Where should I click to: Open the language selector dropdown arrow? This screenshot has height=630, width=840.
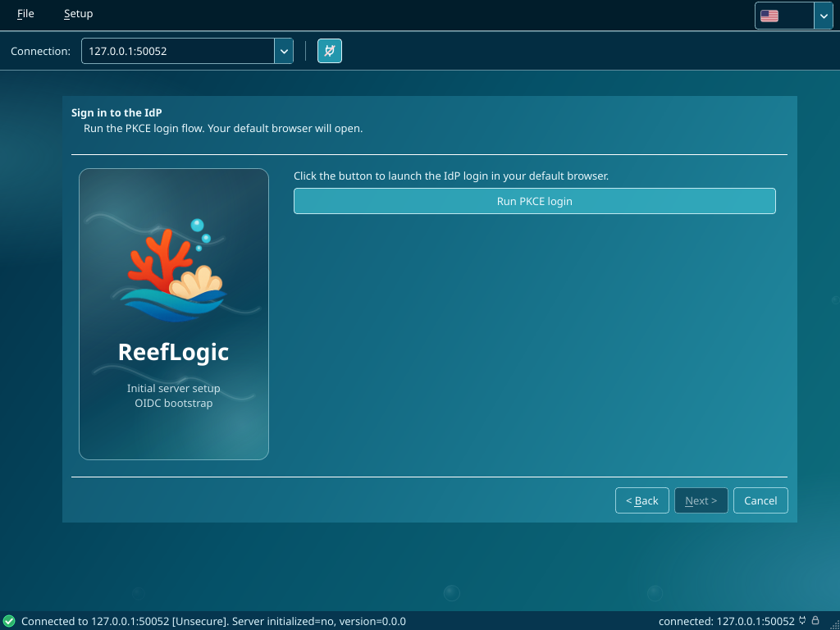pyautogui.click(x=824, y=16)
